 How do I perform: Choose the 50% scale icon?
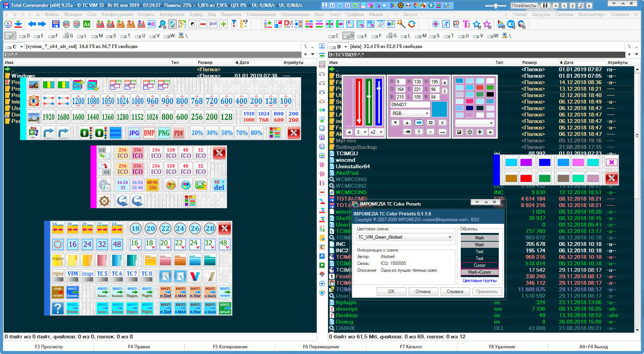point(227,133)
